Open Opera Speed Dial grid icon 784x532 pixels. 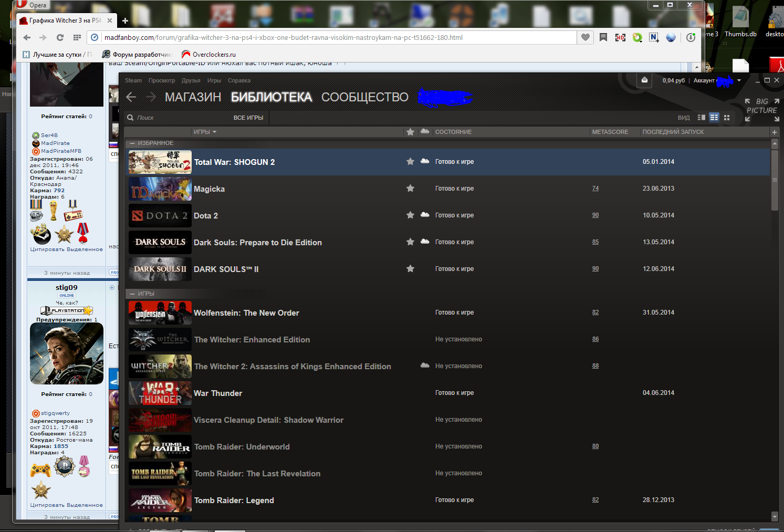pyautogui.click(x=77, y=37)
